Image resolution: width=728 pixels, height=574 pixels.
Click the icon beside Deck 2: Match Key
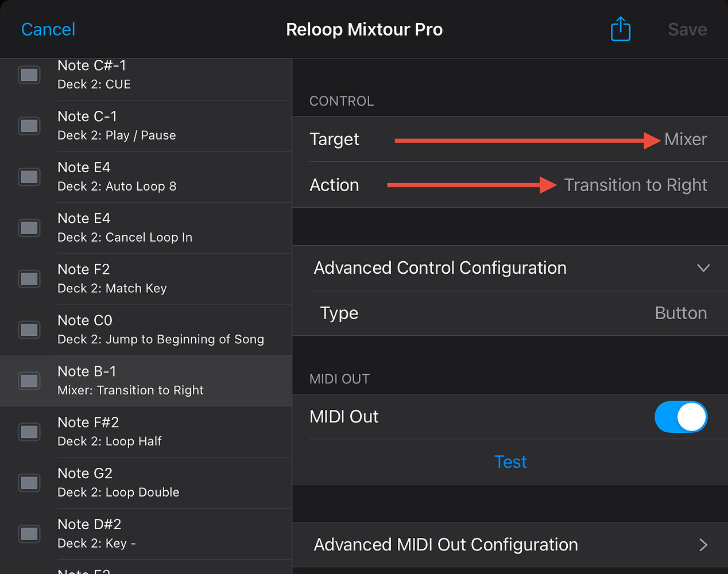[x=29, y=279]
